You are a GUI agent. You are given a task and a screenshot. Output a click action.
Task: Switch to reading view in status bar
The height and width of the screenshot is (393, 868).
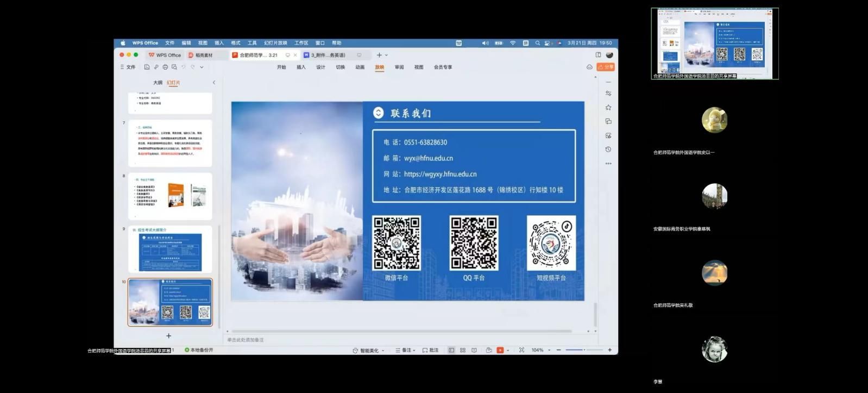click(x=474, y=351)
